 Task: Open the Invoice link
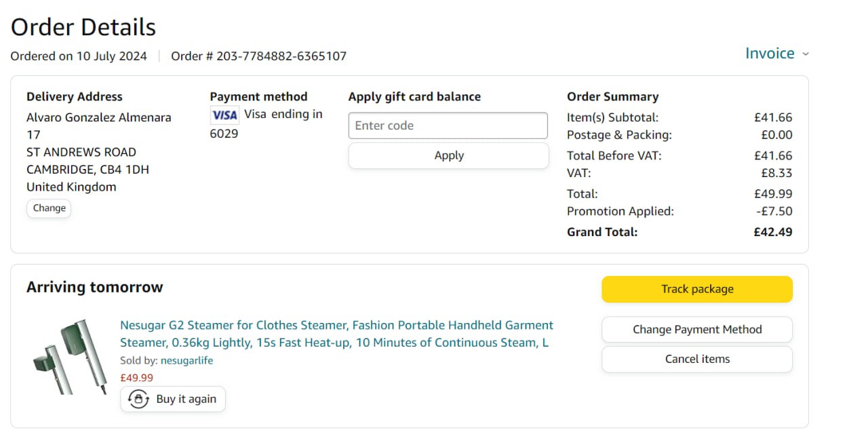click(x=770, y=54)
